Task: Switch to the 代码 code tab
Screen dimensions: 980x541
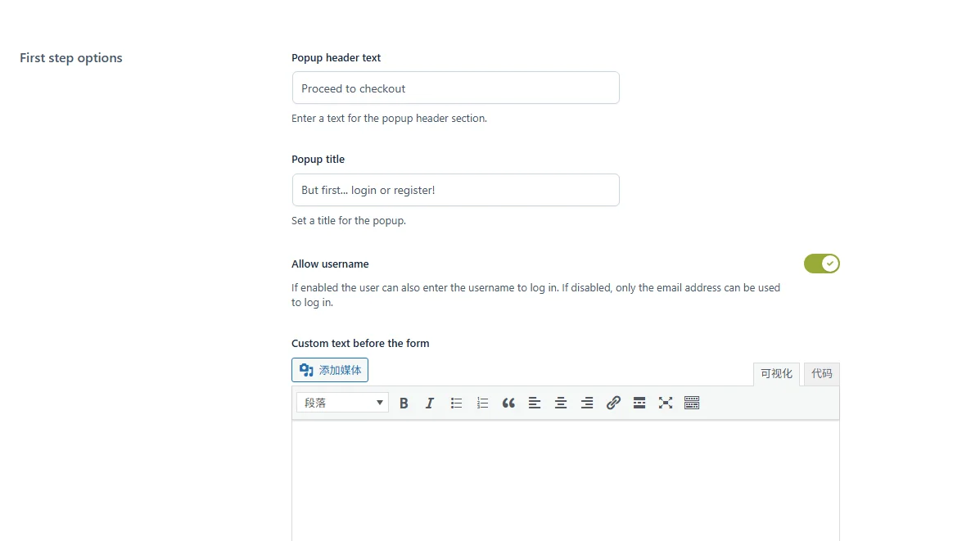Action: [822, 373]
